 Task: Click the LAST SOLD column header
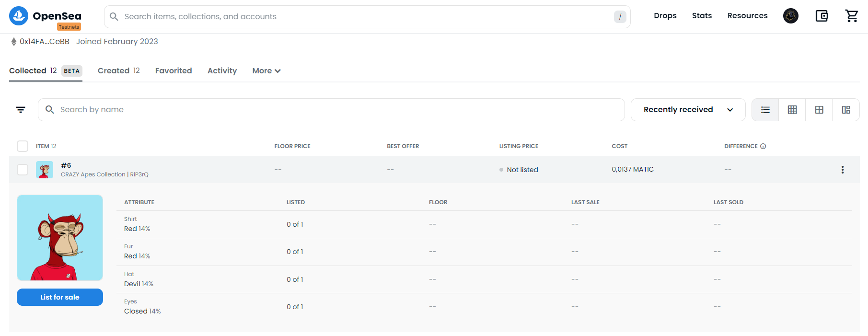coord(729,202)
